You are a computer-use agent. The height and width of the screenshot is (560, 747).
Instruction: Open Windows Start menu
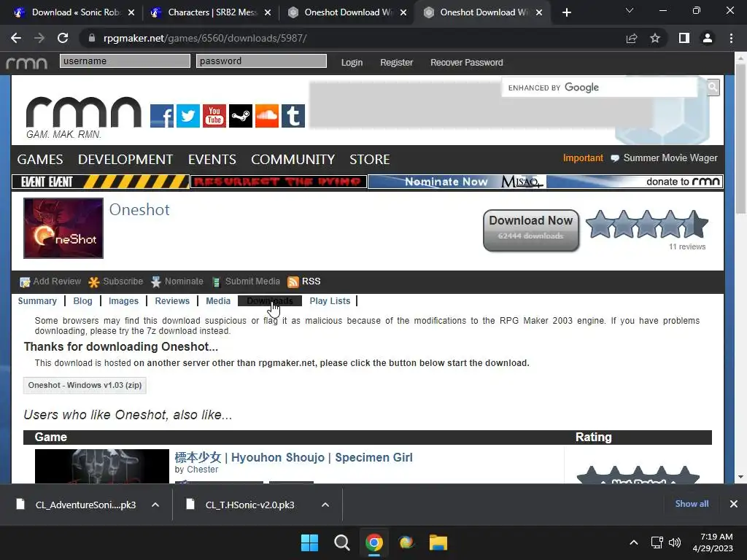(309, 542)
